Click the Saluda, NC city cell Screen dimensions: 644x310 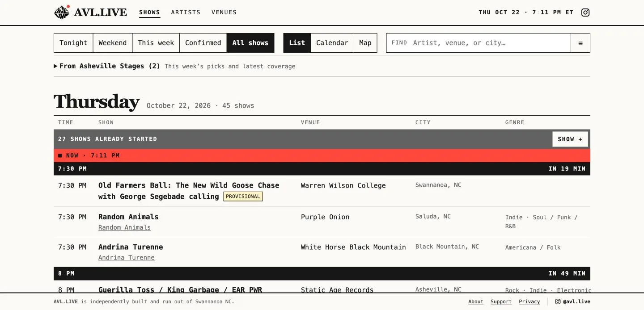pos(433,216)
